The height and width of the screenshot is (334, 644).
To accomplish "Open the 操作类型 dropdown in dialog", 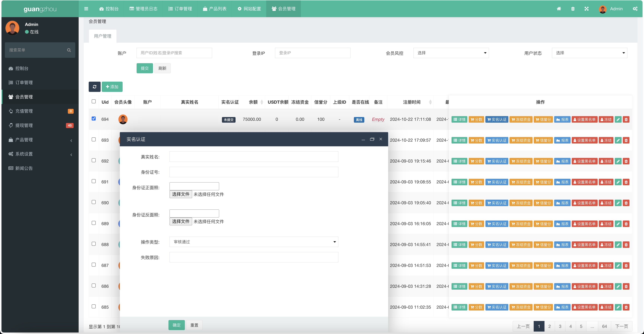I will click(x=254, y=242).
